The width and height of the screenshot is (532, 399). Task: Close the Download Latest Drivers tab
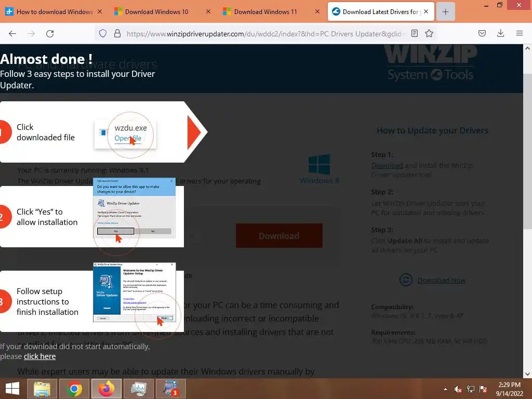point(426,11)
